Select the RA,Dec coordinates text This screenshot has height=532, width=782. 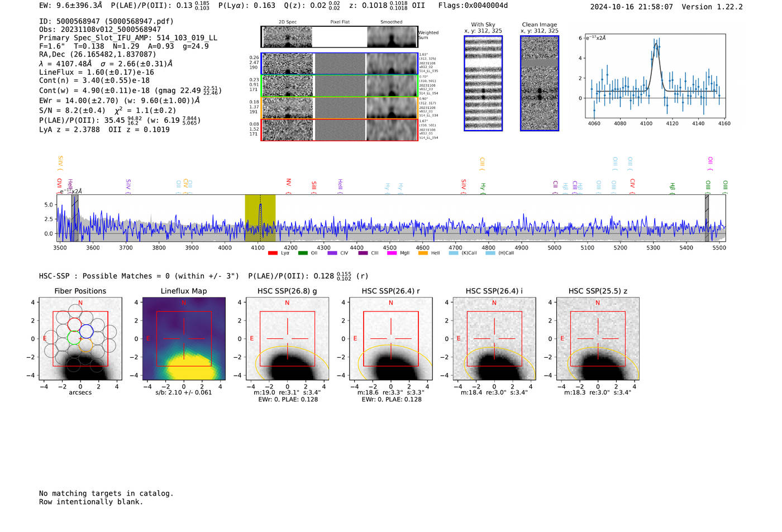coord(98,54)
